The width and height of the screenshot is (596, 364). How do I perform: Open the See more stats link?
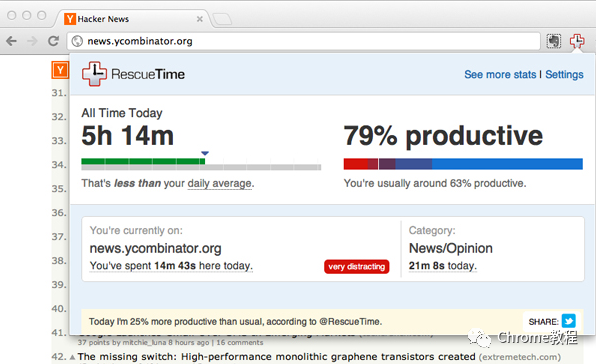(x=500, y=74)
